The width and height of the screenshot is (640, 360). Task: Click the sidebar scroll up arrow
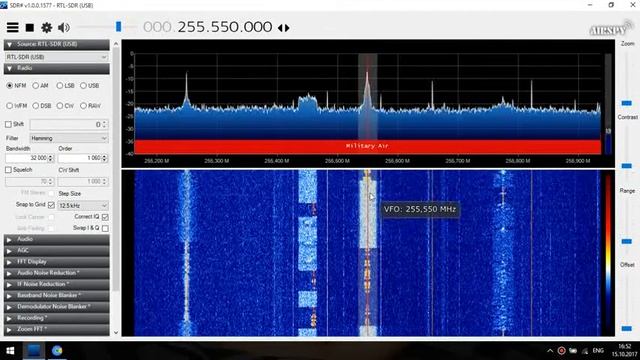116,44
